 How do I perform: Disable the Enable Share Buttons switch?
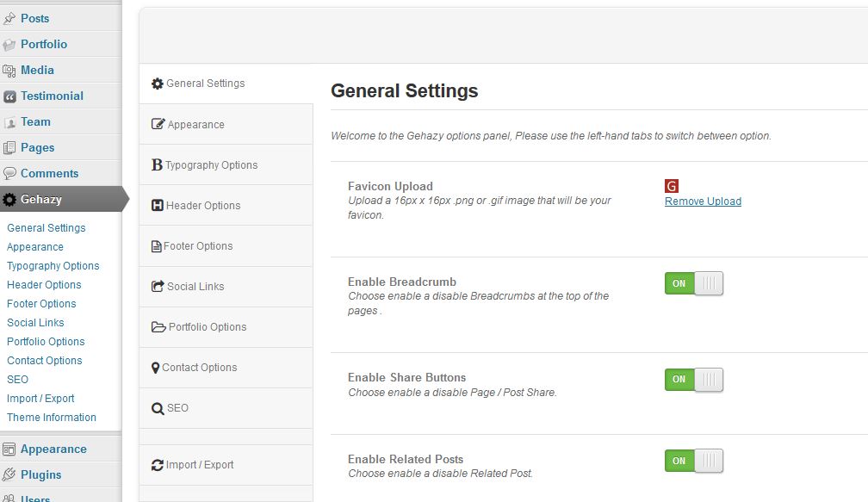693,379
